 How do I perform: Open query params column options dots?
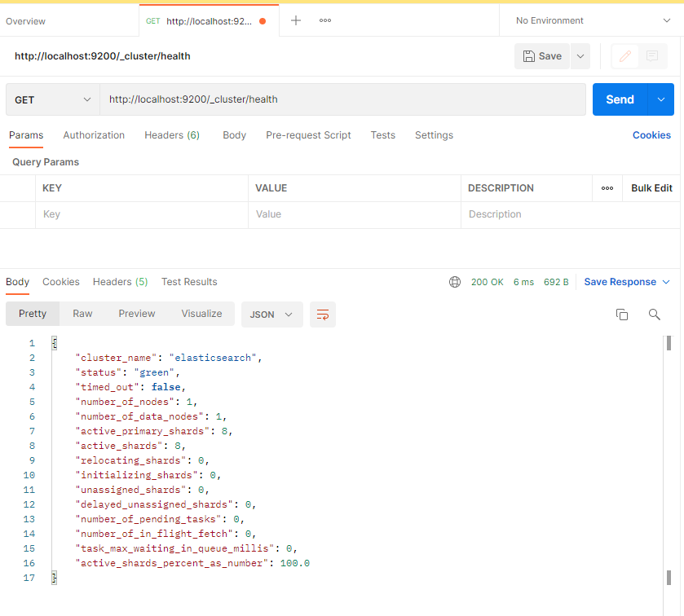pos(607,188)
